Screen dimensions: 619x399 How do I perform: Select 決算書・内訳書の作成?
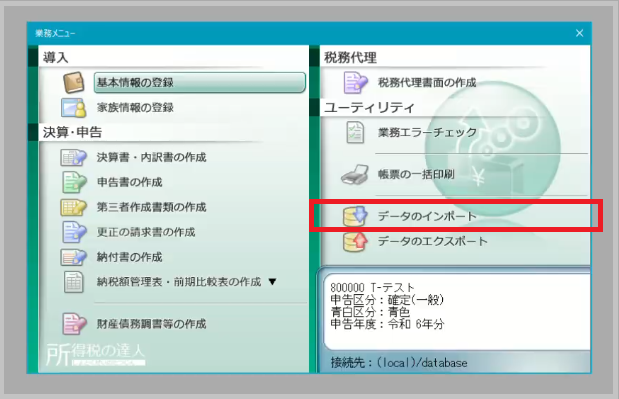pos(151,157)
